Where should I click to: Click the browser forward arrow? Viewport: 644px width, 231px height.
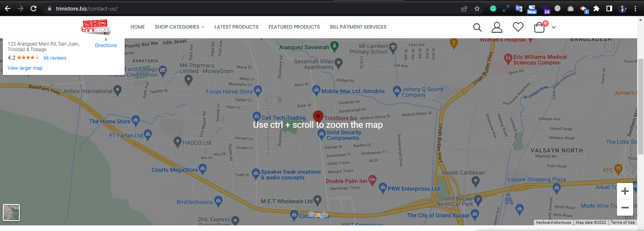pyautogui.click(x=21, y=8)
